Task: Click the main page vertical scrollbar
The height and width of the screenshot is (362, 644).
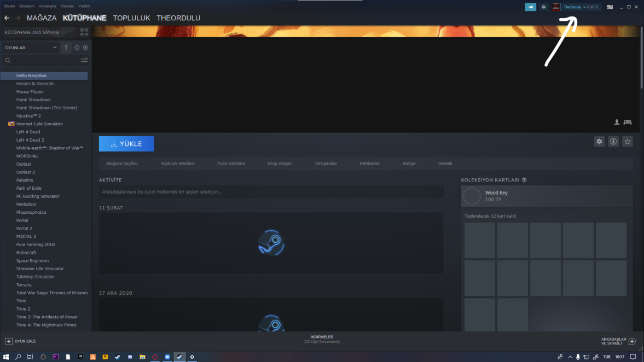Action: [641, 57]
